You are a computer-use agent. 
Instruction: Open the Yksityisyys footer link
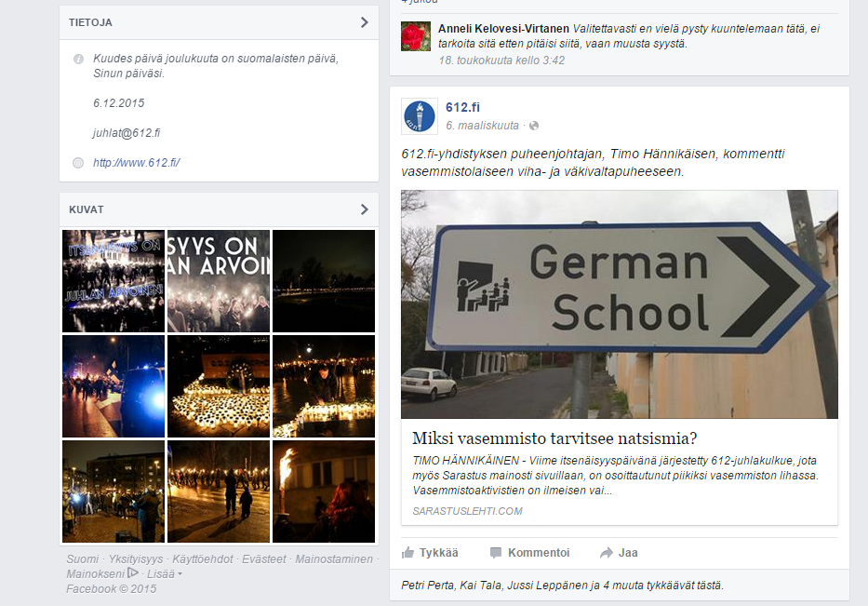[135, 559]
